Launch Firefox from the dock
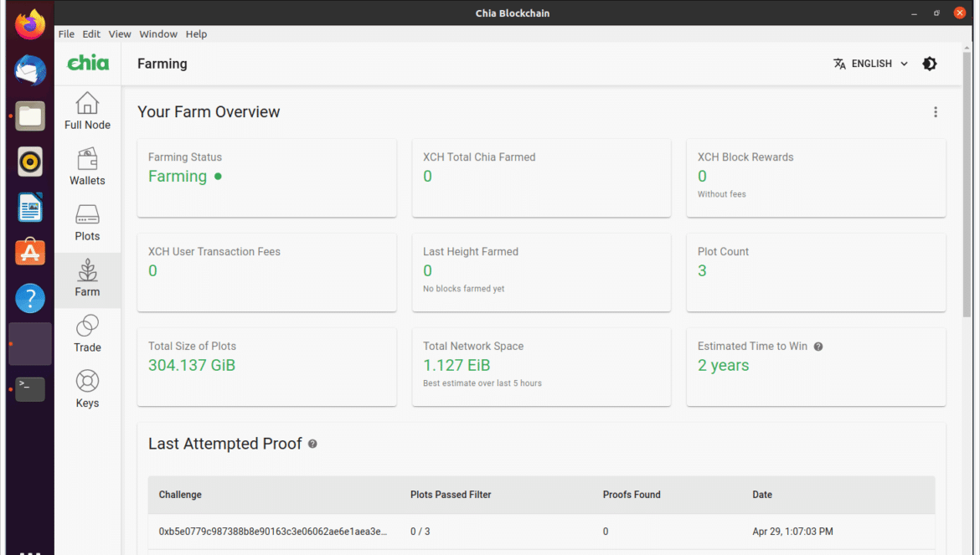Screen dimensions: 980x555 (x=30, y=25)
